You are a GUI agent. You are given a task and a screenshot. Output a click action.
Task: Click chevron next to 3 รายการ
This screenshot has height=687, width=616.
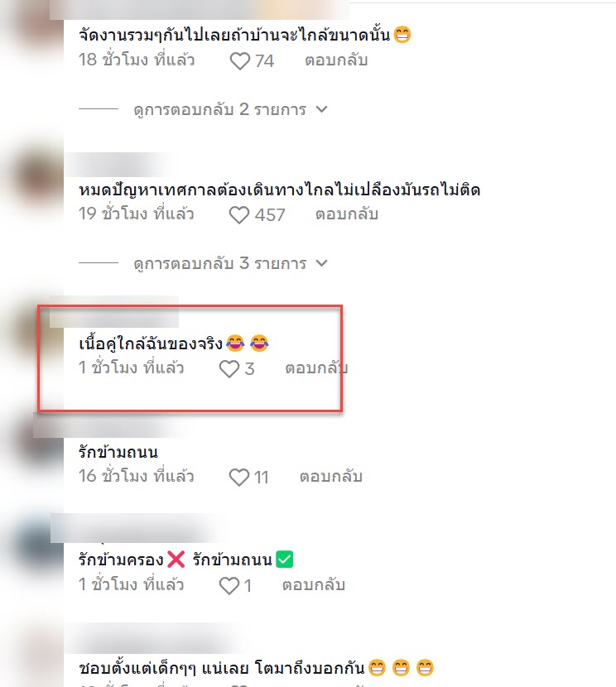pos(321,263)
